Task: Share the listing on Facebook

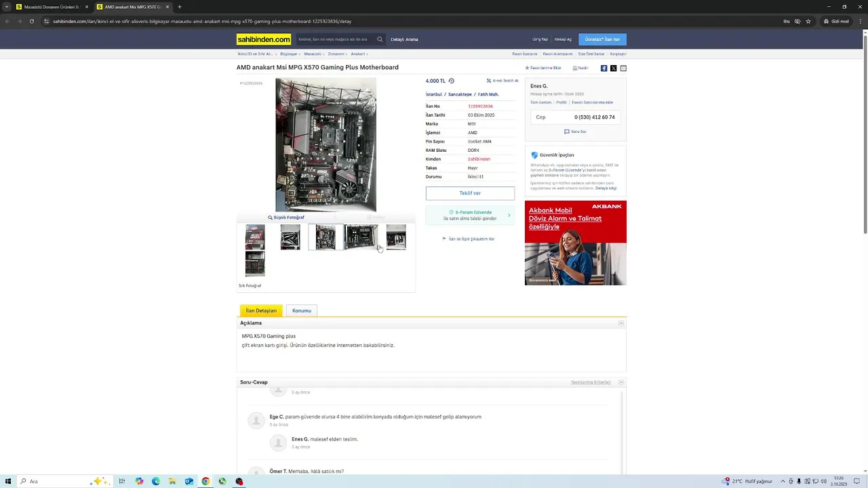Action: (x=604, y=68)
